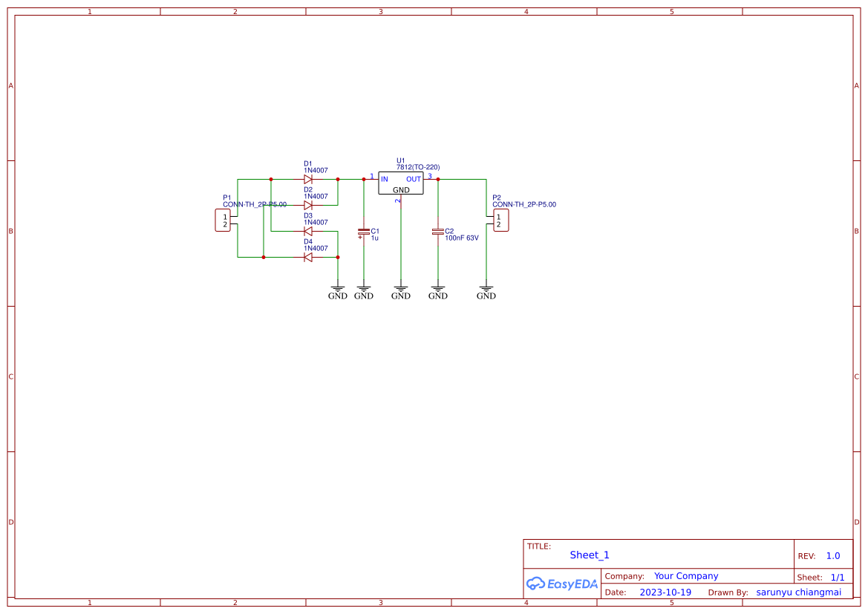868x614 pixels.
Task: Select the 100nF capacitor C2 symbol
Action: [x=438, y=232]
